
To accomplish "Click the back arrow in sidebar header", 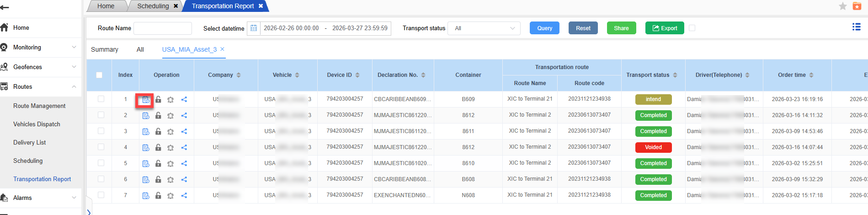I will tap(5, 8).
